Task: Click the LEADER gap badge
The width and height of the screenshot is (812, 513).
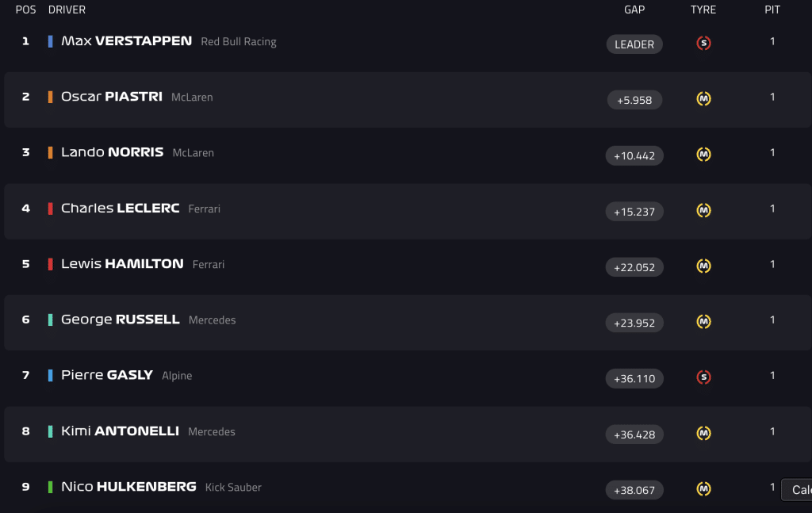Action: (x=634, y=44)
